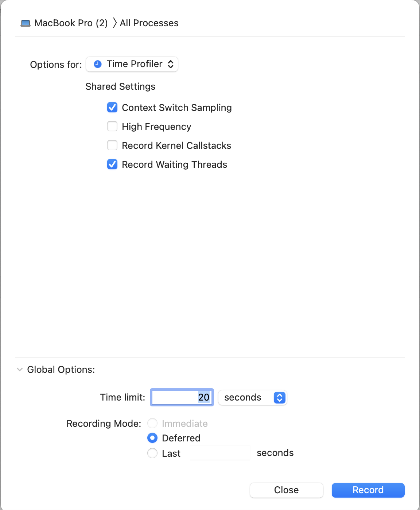Click the Record button
Screen dimensions: 420x510
[368, 490]
